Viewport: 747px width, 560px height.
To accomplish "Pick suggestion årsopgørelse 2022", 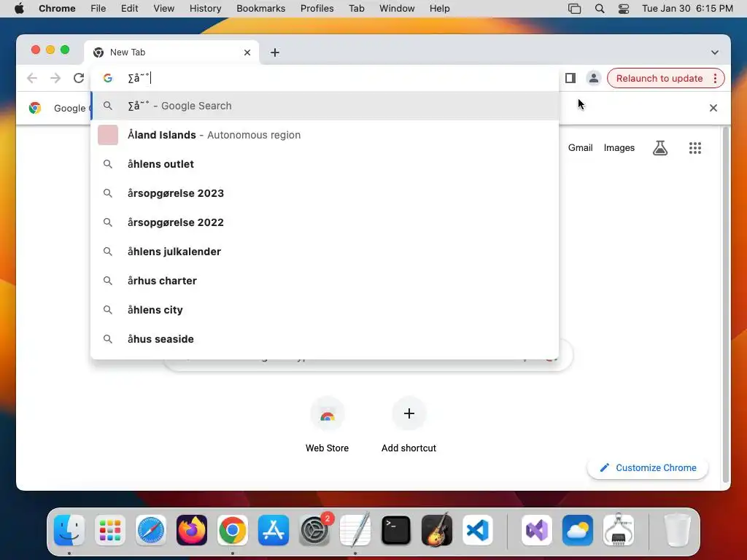I will pos(325,222).
